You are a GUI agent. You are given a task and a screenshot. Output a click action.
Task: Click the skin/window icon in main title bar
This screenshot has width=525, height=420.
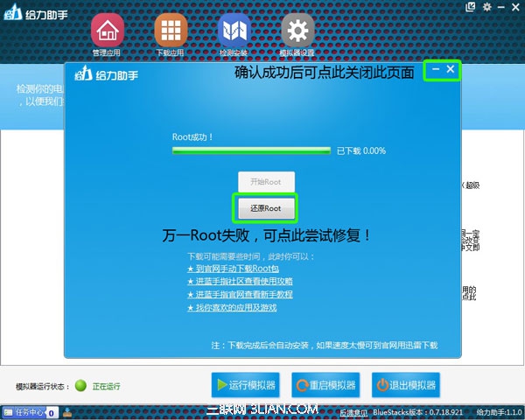click(471, 7)
